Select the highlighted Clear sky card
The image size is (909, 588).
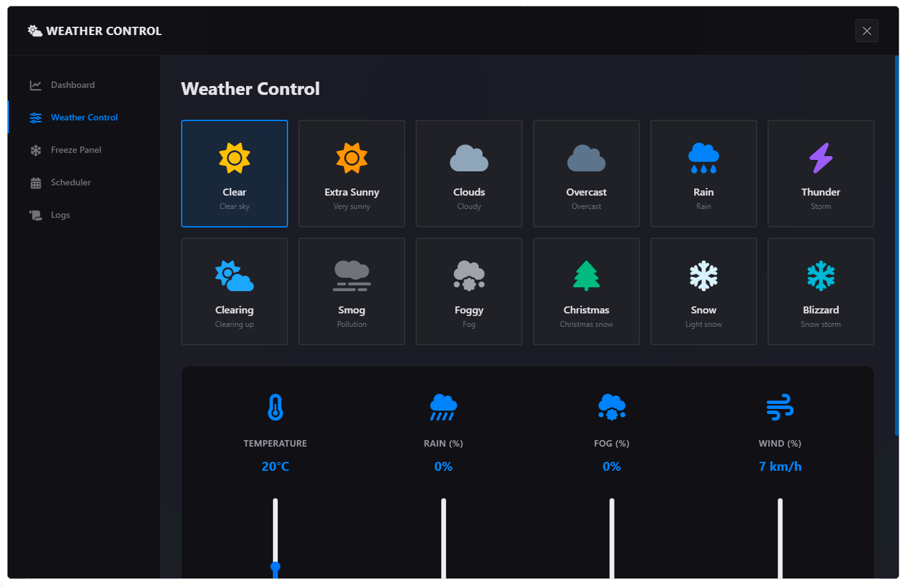pyautogui.click(x=234, y=173)
